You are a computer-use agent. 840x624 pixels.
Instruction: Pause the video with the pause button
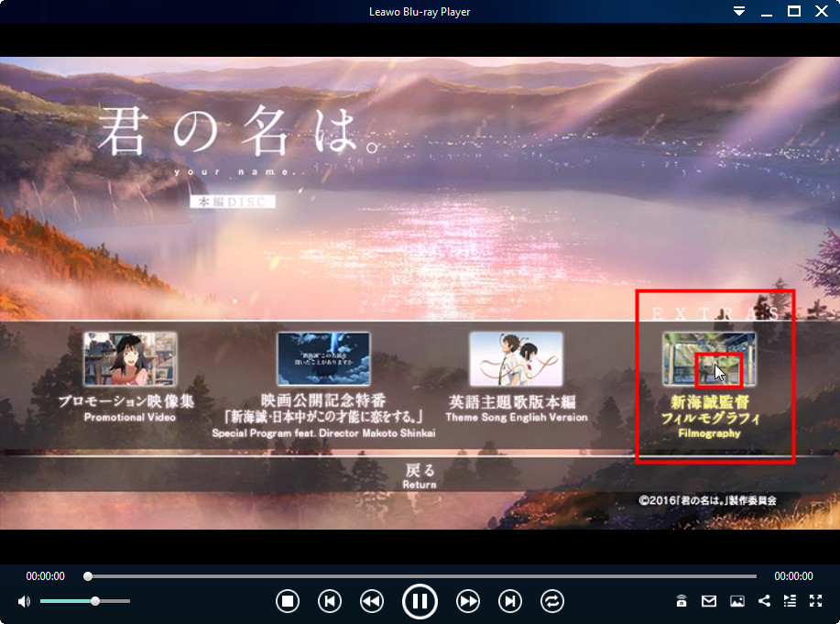[x=420, y=601]
